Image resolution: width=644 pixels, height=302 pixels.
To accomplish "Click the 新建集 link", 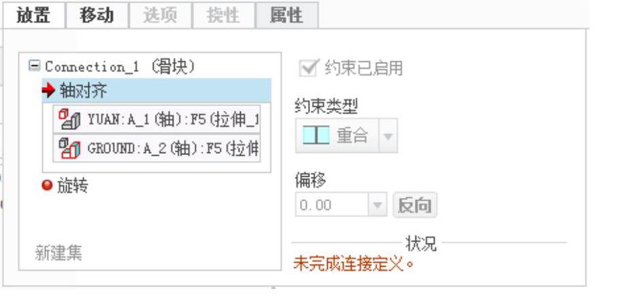I will [58, 253].
